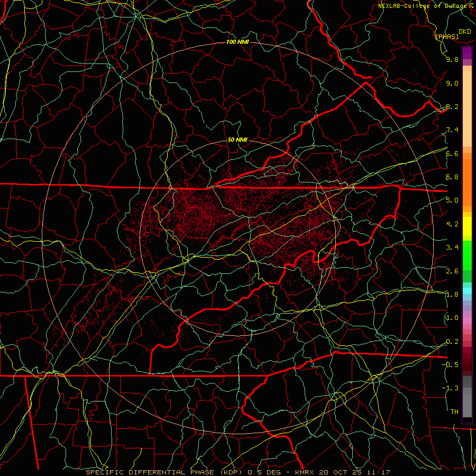Select the 2.6 value on the legend
This screenshot has height=476, width=476.
[x=452, y=271]
